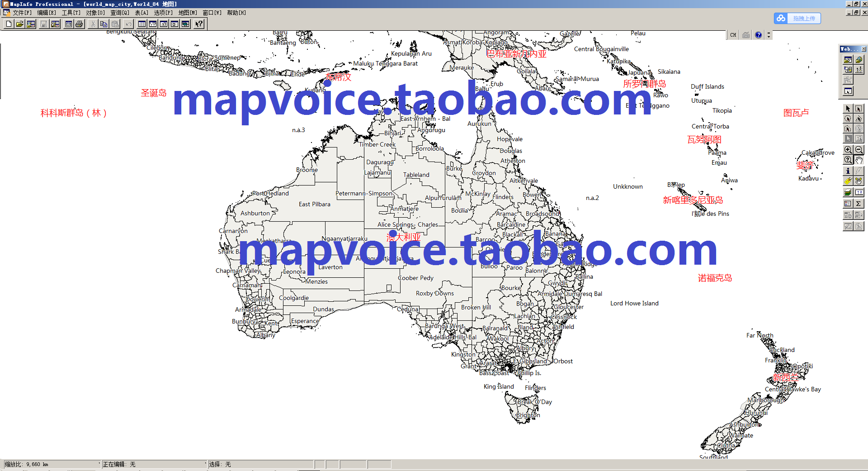Choose the Radius Select tool
The width and height of the screenshot is (868, 471).
pos(848,119)
